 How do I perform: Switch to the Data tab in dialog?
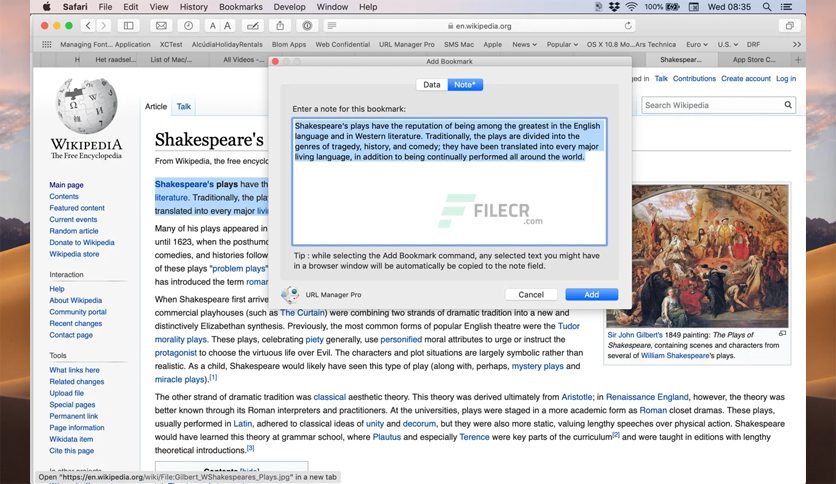pyautogui.click(x=432, y=85)
